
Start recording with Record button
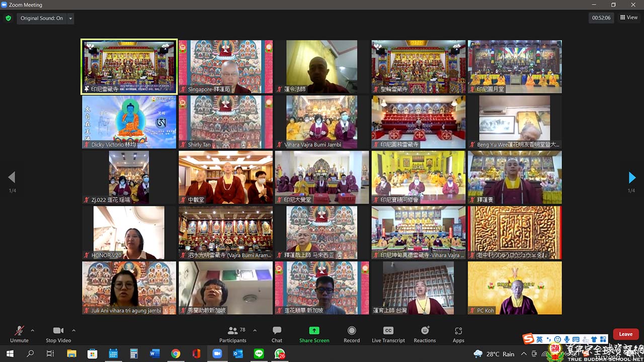pos(352,334)
